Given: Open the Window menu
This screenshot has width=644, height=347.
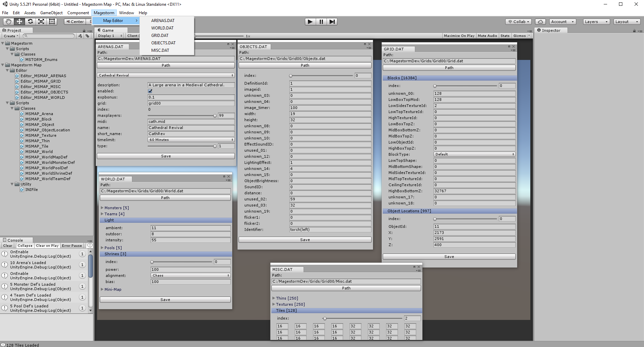Looking at the screenshot, I should 127,13.
